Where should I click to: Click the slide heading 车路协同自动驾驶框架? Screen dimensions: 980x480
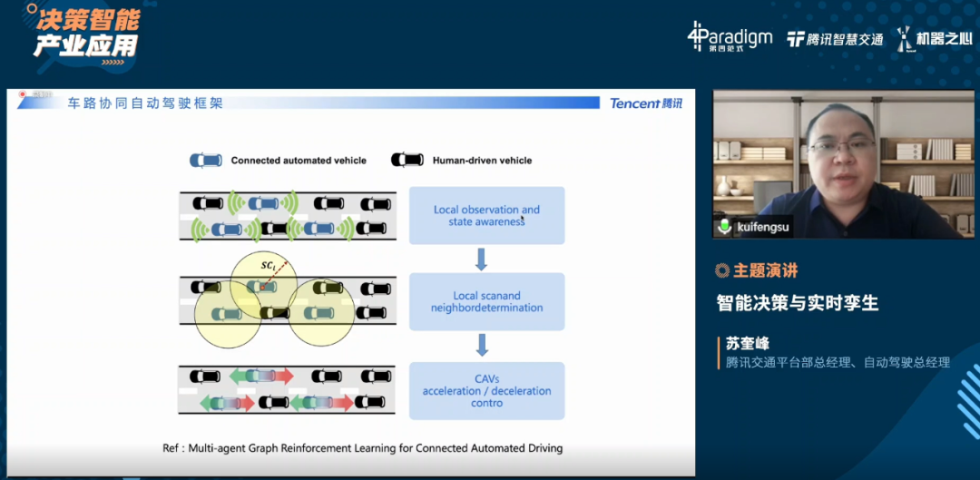pyautogui.click(x=145, y=103)
